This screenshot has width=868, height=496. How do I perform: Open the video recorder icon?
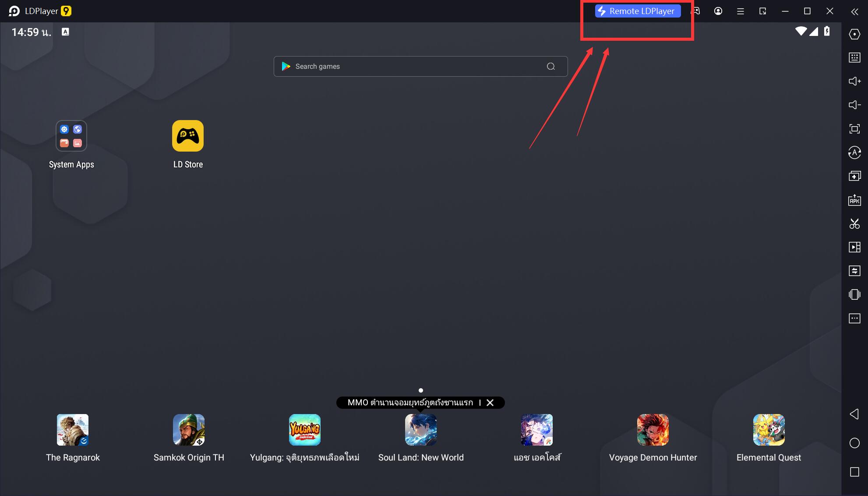pyautogui.click(x=854, y=247)
